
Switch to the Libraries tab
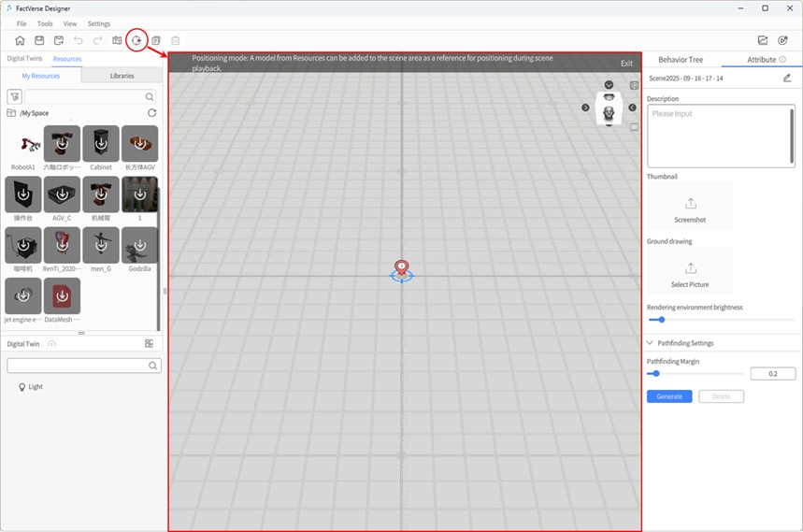tap(122, 76)
